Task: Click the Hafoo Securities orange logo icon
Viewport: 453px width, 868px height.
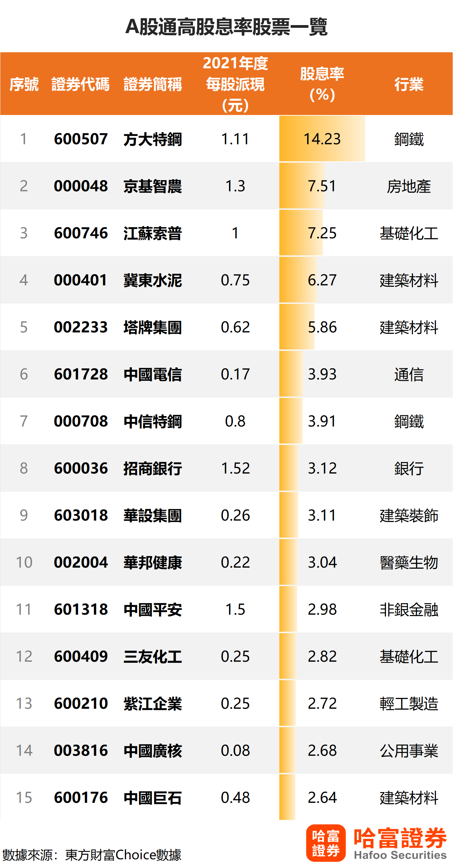Action: 326,843
